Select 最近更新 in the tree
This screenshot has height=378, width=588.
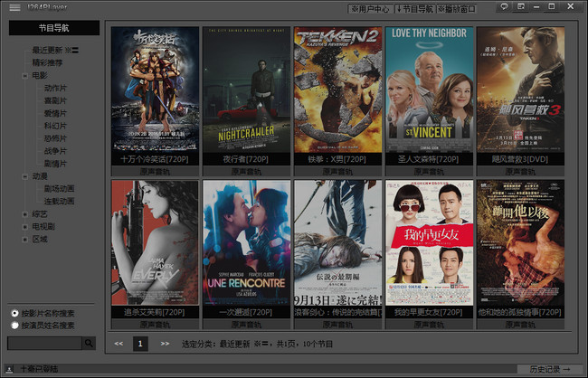55,51
